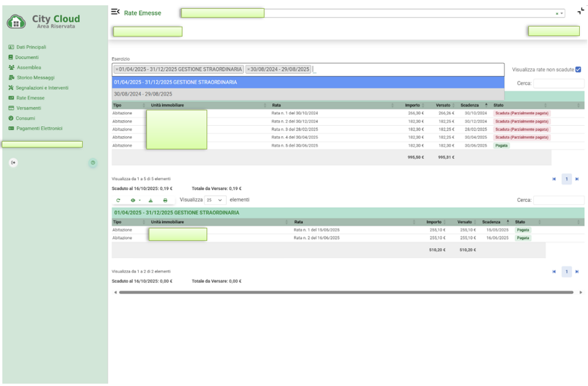588x386 pixels.
Task: Select 30/08/2024 - 29/08/2025 dropdown option
Action: pos(308,94)
